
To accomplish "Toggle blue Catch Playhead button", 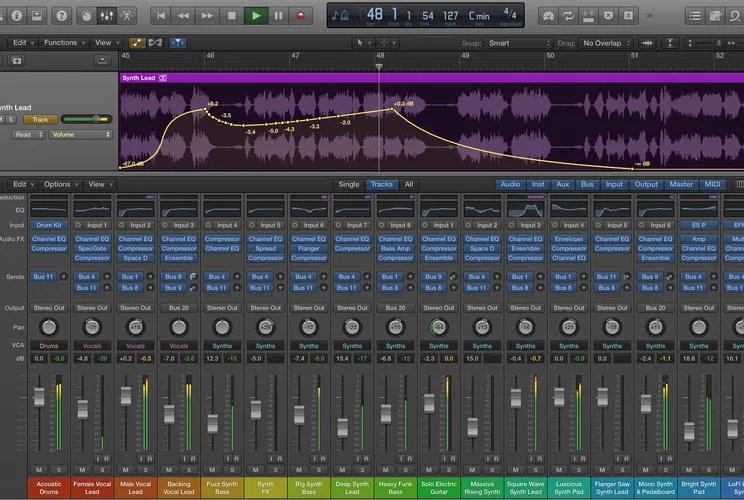I will (x=177, y=43).
